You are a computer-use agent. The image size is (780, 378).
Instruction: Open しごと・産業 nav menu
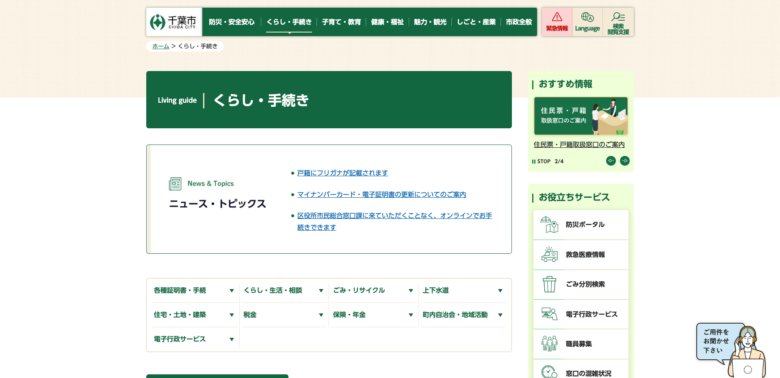tap(476, 22)
